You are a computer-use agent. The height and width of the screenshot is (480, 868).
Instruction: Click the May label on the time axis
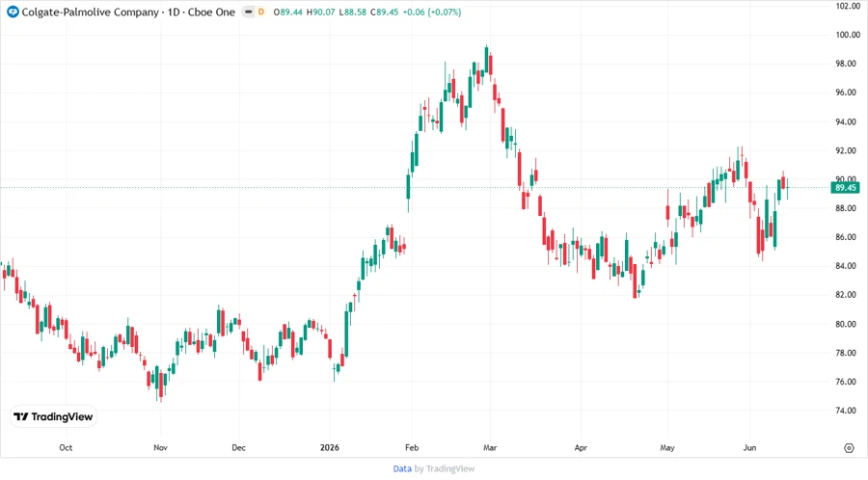coord(667,447)
